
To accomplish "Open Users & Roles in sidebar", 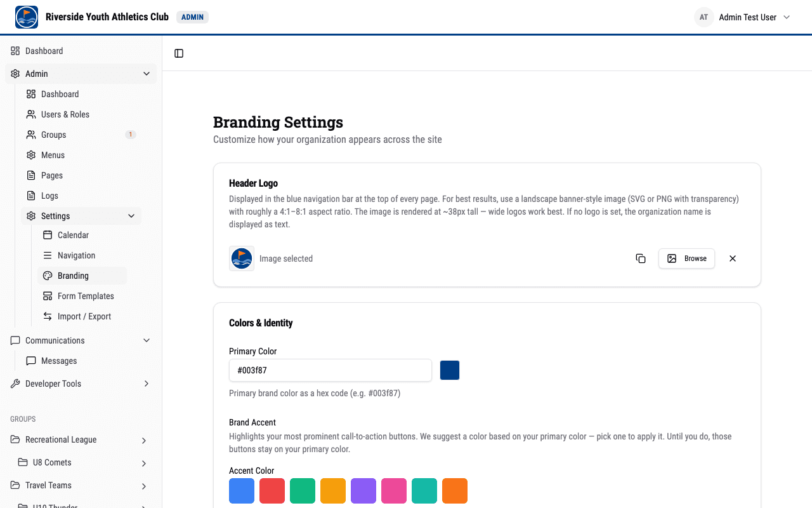I will coord(81,114).
